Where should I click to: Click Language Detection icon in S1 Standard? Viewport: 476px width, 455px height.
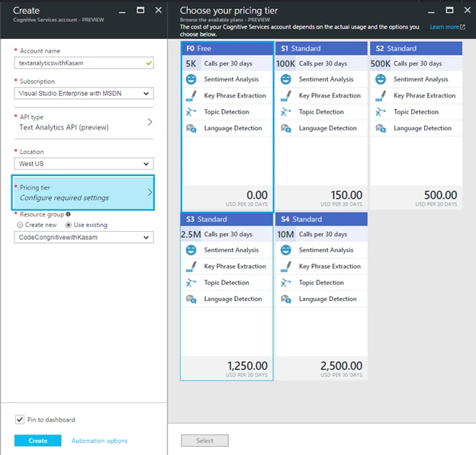285,128
